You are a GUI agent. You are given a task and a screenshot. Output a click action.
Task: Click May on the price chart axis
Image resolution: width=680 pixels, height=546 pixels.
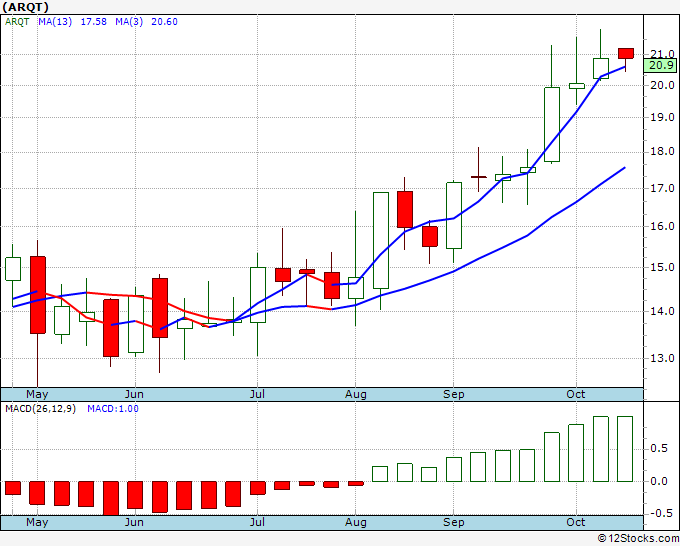[x=37, y=394]
